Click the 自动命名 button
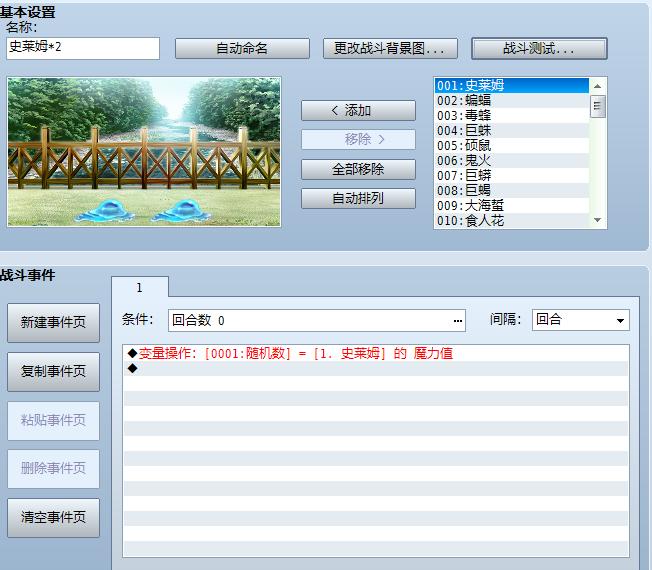This screenshot has width=652, height=570. click(242, 48)
